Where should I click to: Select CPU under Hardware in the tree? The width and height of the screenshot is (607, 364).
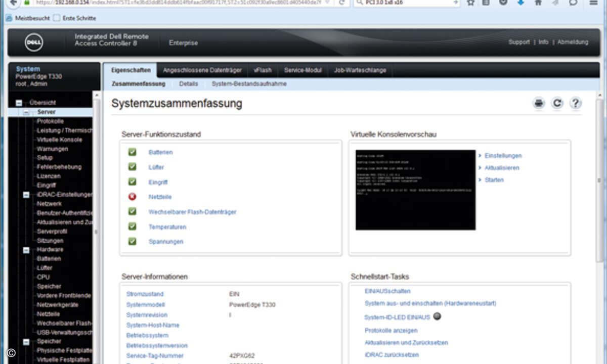coord(43,277)
